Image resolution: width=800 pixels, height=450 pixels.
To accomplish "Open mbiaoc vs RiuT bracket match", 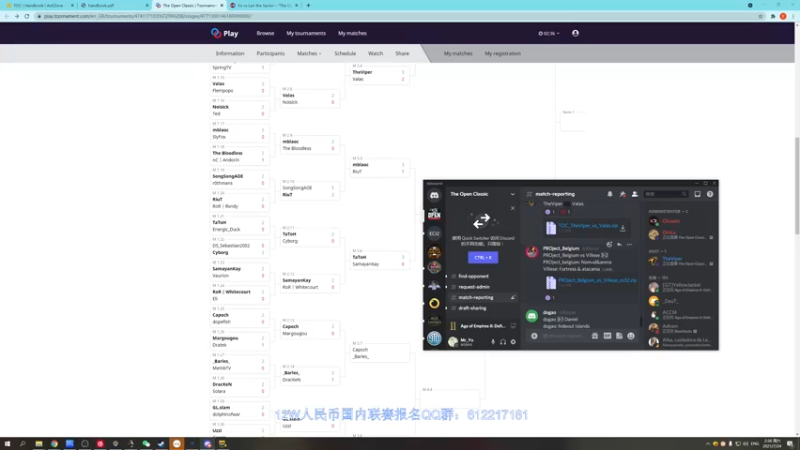I will click(379, 168).
